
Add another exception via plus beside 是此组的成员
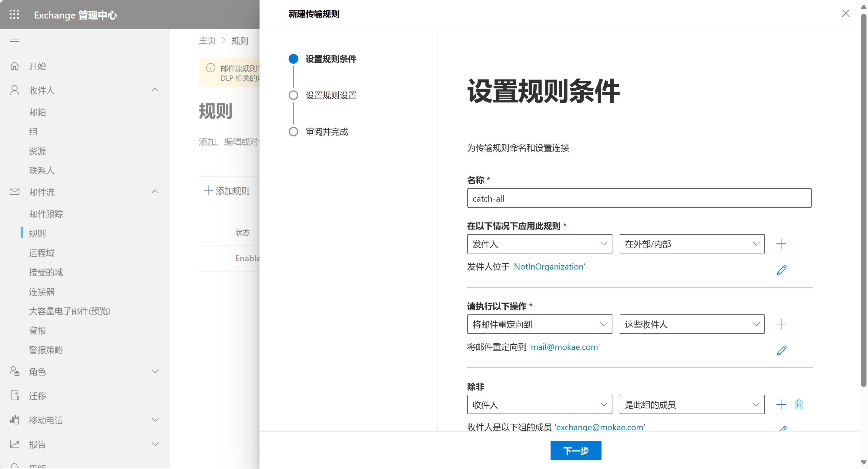click(781, 404)
